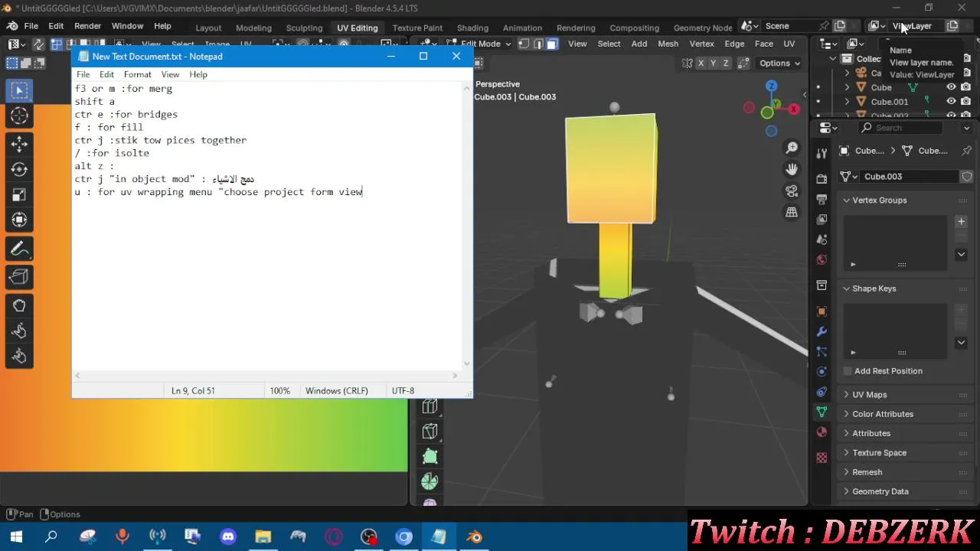
Task: Select the Transform tool in UV toolbar
Action: click(19, 220)
